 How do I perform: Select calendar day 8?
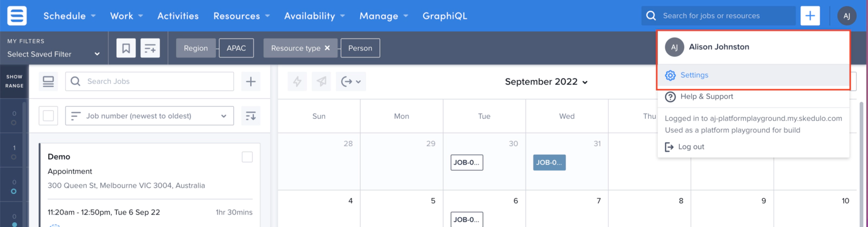tap(681, 200)
